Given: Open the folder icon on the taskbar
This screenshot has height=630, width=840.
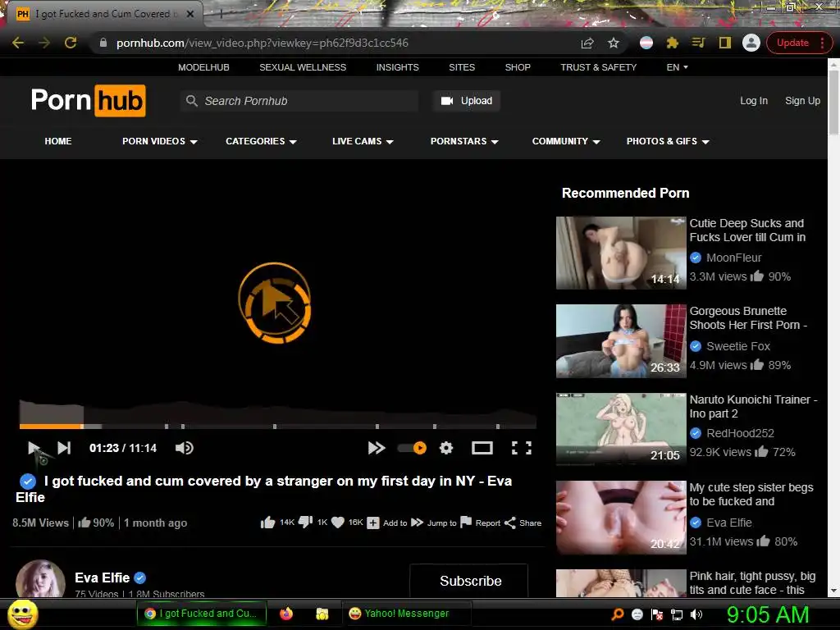Looking at the screenshot, I should pos(322,614).
